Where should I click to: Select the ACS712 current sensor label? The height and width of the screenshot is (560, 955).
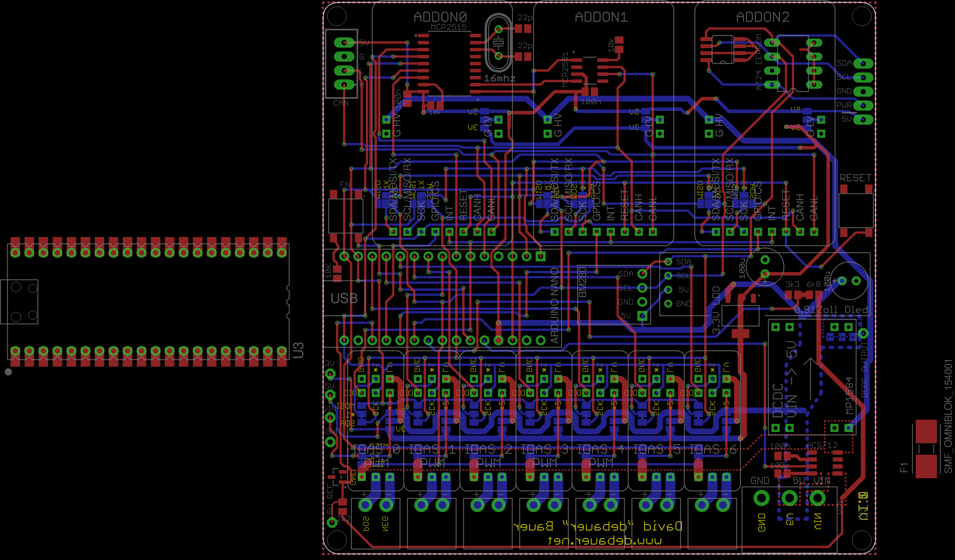pyautogui.click(x=822, y=445)
